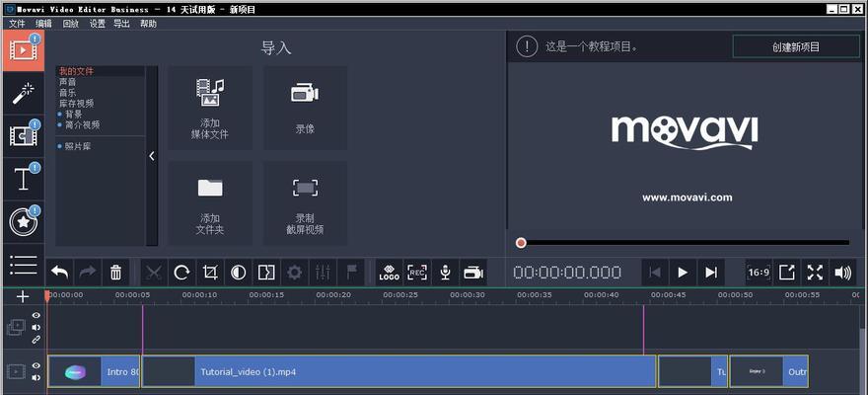Click the timecode display 00:00:00.000

[x=567, y=272]
